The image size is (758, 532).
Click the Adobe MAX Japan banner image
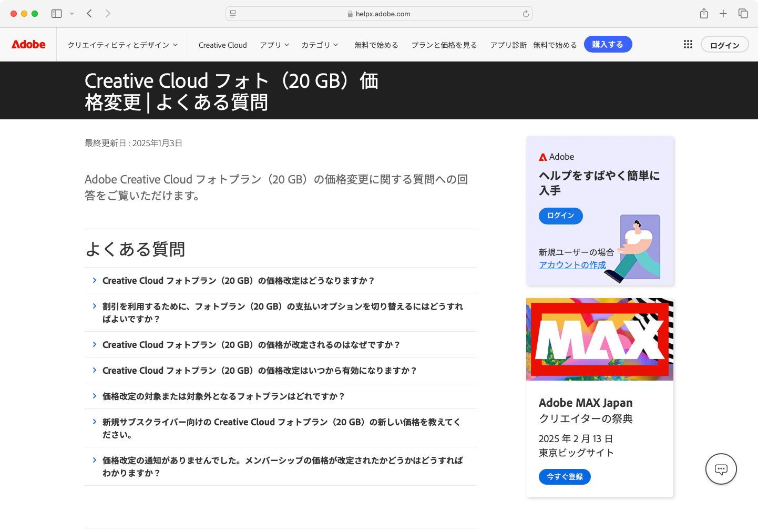(599, 339)
